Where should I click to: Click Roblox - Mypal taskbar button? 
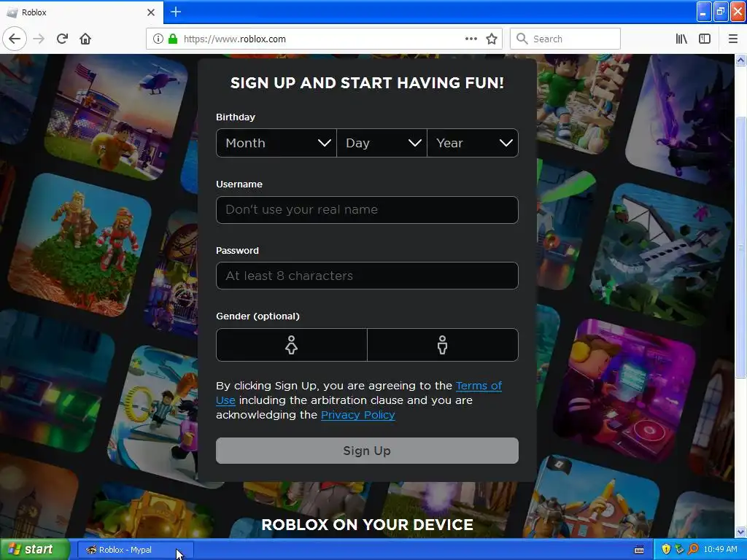click(135, 550)
